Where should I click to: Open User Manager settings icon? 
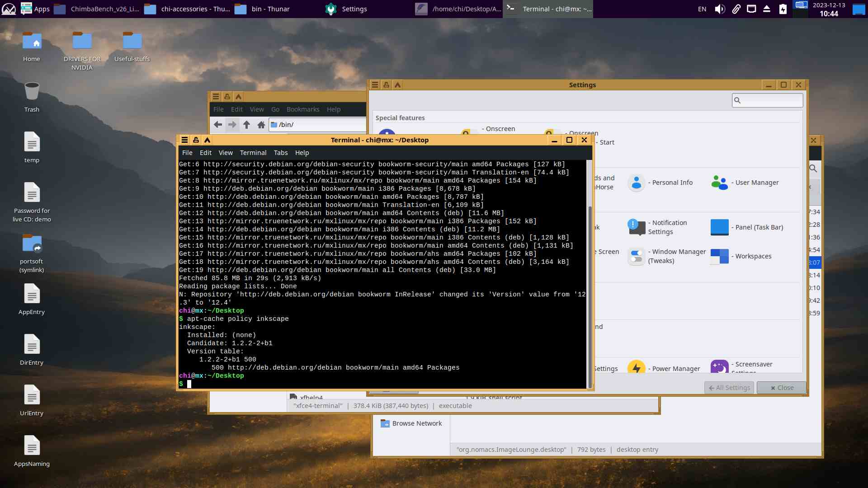(x=719, y=183)
